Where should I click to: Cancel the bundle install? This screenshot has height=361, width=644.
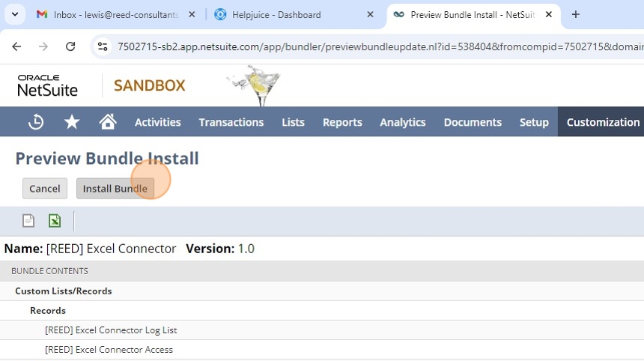click(45, 189)
